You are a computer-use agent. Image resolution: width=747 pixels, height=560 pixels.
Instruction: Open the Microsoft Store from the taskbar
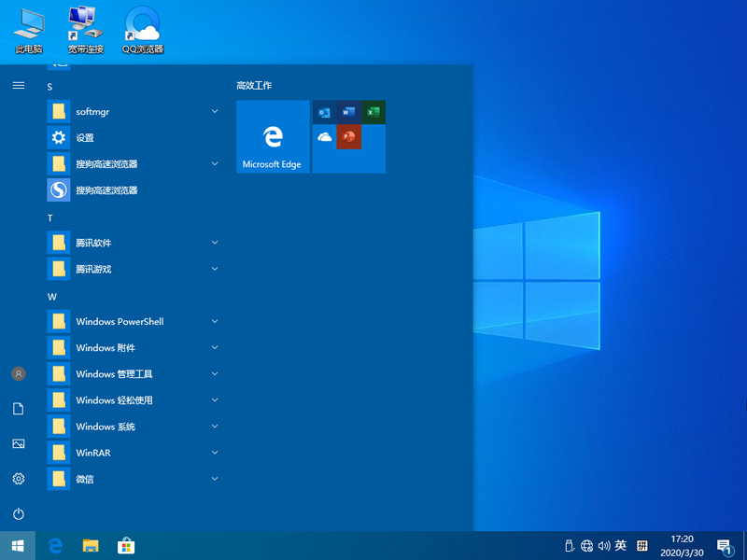(125, 546)
